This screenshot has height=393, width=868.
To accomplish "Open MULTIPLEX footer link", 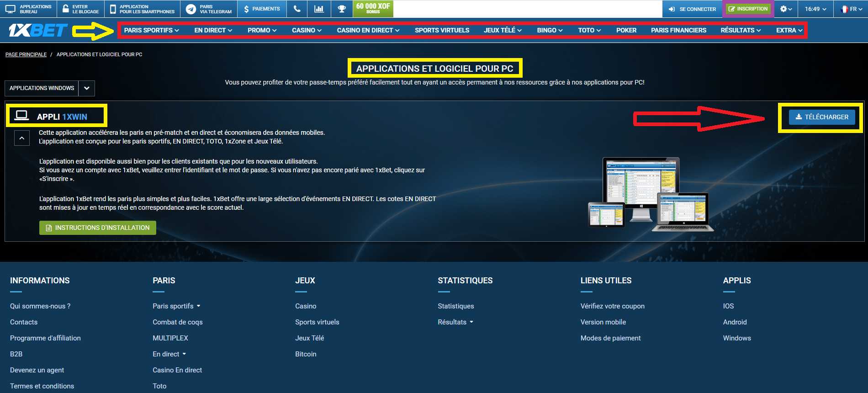I will (x=170, y=338).
